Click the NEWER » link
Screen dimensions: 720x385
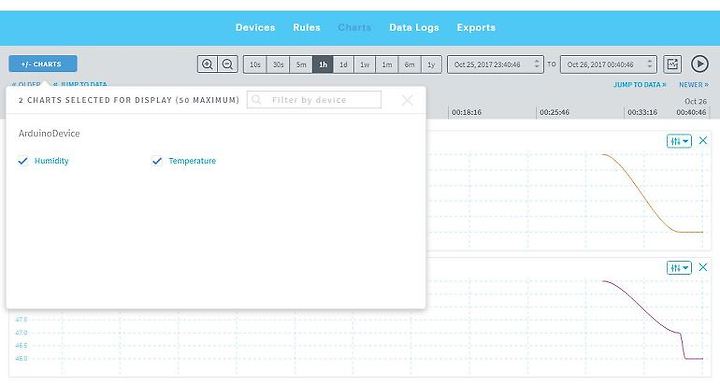[694, 85]
